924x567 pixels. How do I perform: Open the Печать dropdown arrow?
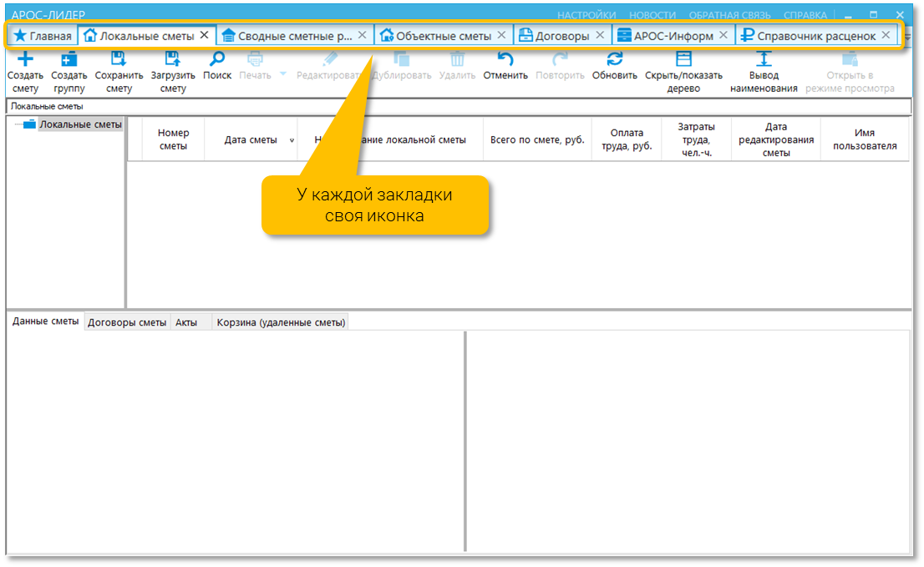pos(283,73)
